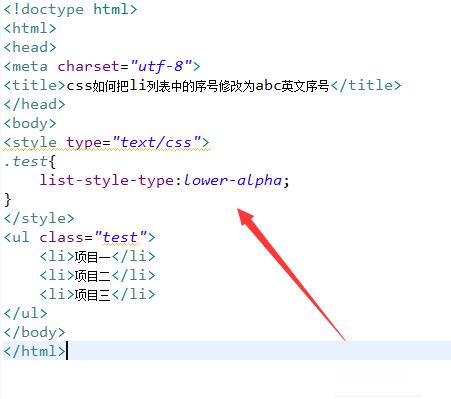
Task: Click the closing brace of .test rule
Action: [x=8, y=200]
